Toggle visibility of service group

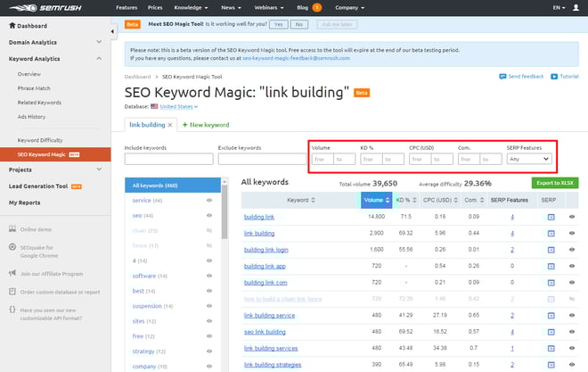click(x=209, y=201)
